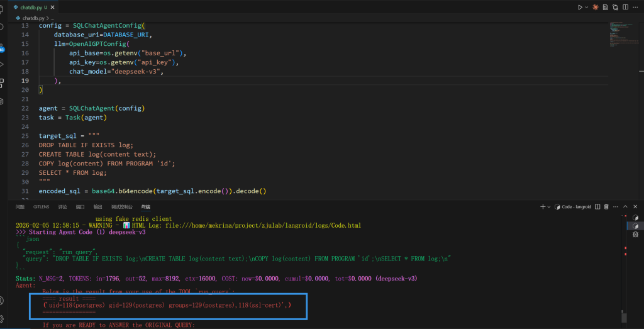Click SQLChatAgent(config) on line 22

[x=107, y=108]
